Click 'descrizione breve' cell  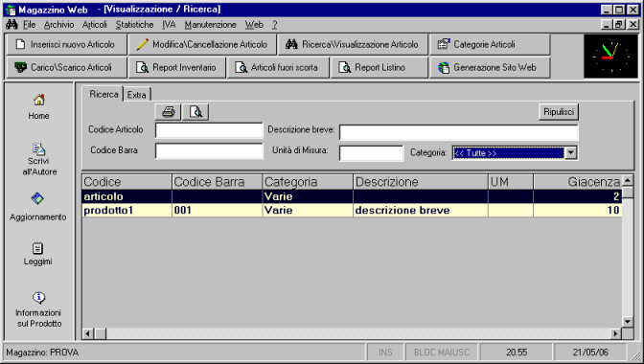[x=421, y=210]
